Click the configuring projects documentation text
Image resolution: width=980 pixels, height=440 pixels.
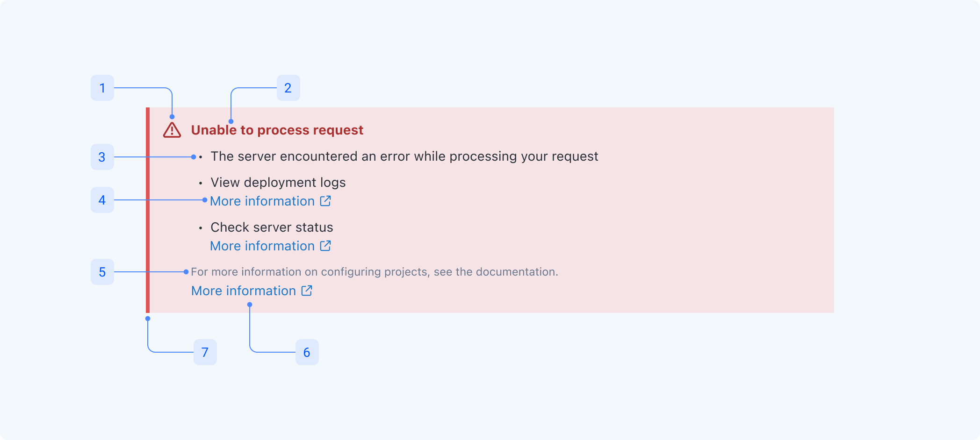(374, 272)
